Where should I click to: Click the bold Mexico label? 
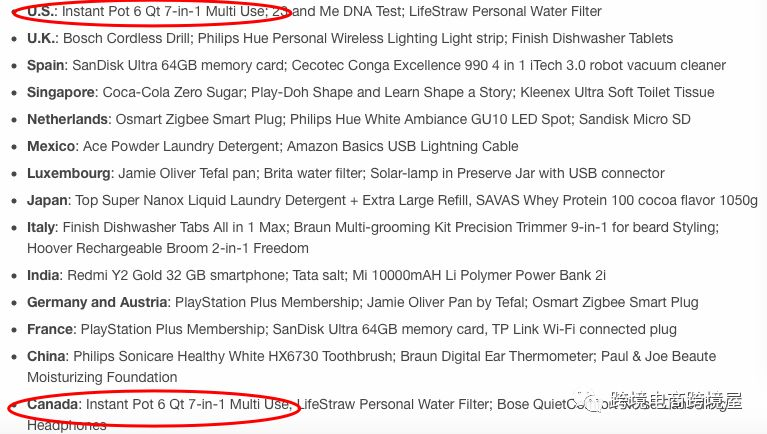51,147
